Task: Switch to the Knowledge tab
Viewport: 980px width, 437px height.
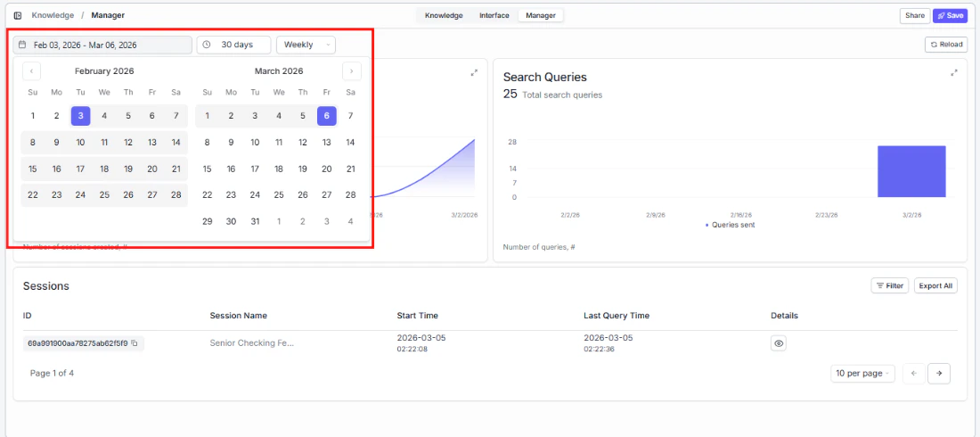Action: click(x=444, y=16)
